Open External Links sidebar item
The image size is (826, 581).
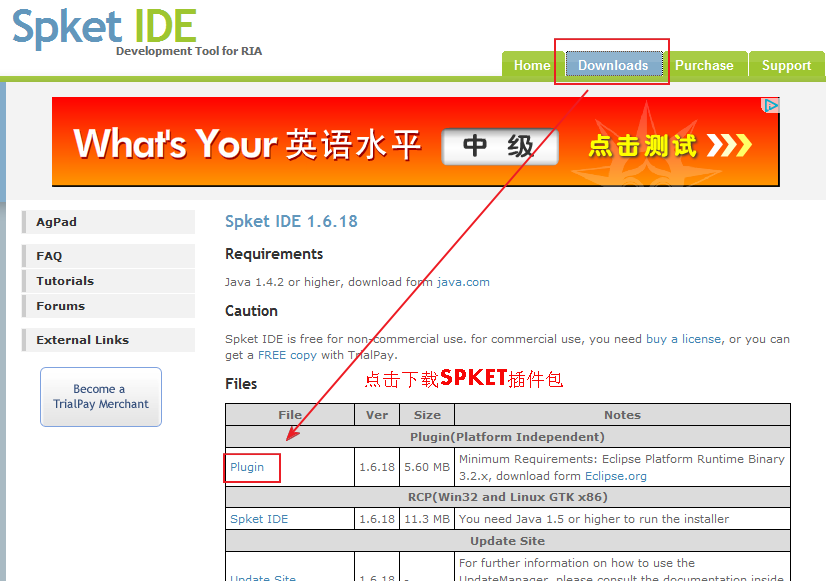click(109, 340)
